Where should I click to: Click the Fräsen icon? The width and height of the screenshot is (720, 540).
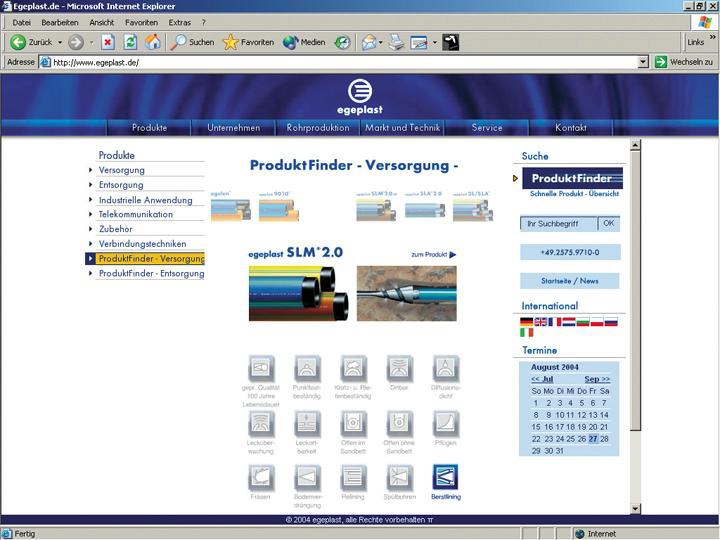pyautogui.click(x=261, y=477)
